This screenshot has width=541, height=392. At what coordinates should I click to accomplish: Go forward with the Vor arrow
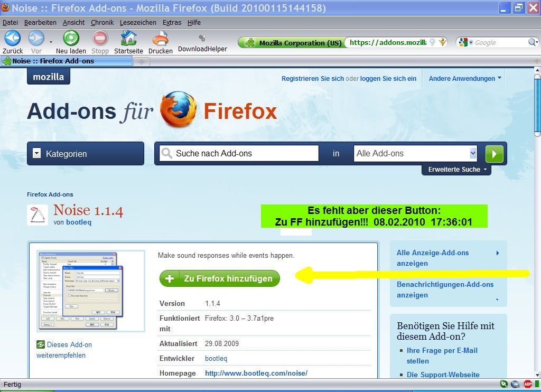tap(36, 39)
